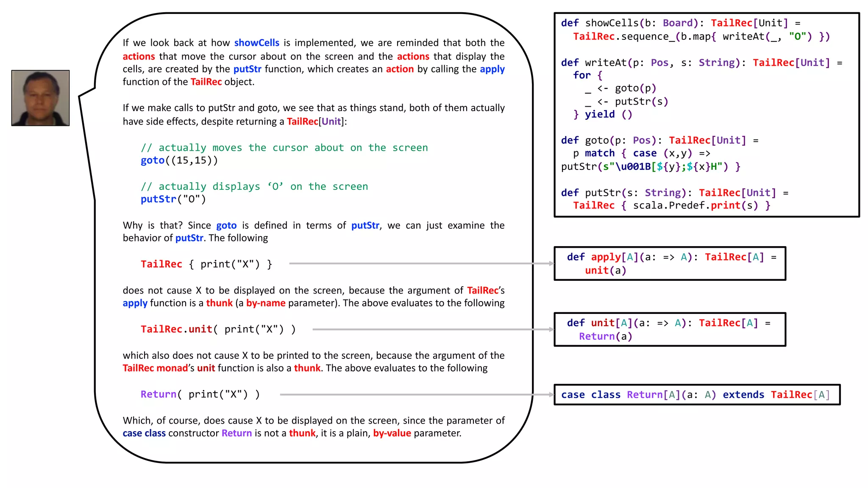Image resolution: width=868 pixels, height=488 pixels.
Task: Click the def apply code box
Action: click(670, 263)
